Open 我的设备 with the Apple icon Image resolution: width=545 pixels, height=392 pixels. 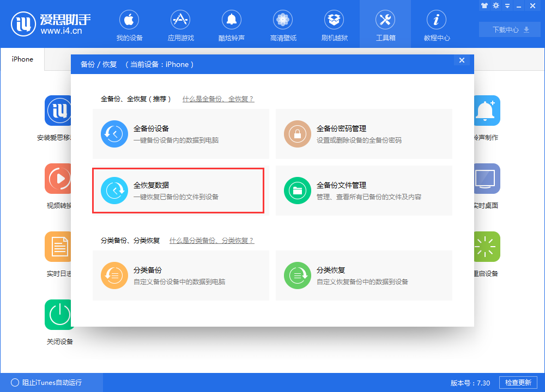pyautogui.click(x=129, y=24)
